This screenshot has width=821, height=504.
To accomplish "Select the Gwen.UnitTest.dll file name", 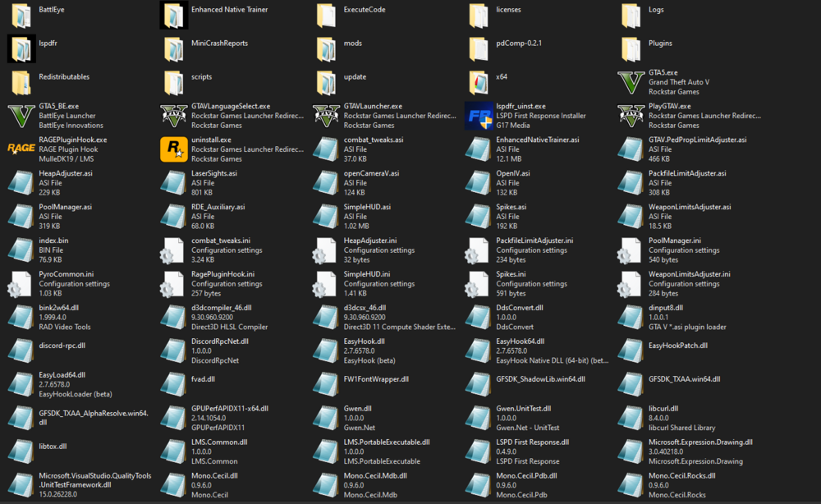I will coord(523,408).
